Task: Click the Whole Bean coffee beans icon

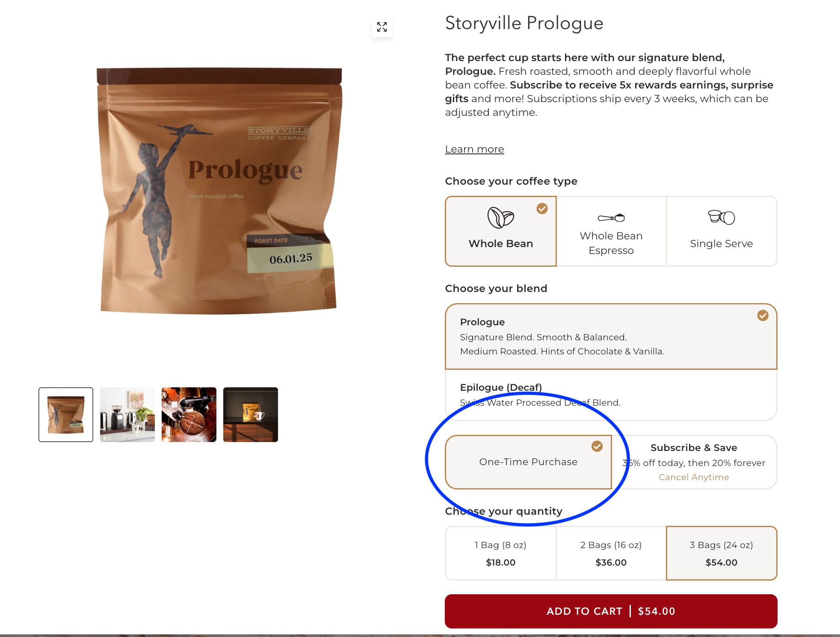Action: coord(500,218)
